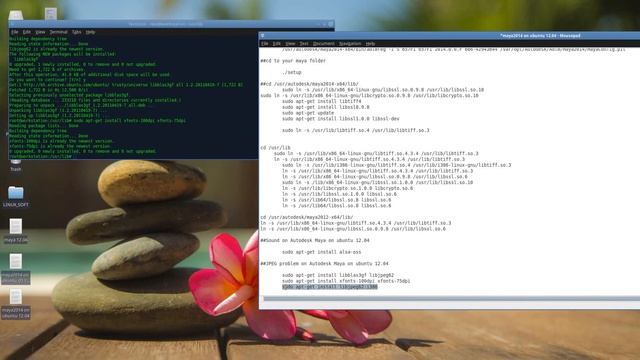Open the Help menu in Terminal window
This screenshot has height=360, width=640.
click(x=90, y=32)
